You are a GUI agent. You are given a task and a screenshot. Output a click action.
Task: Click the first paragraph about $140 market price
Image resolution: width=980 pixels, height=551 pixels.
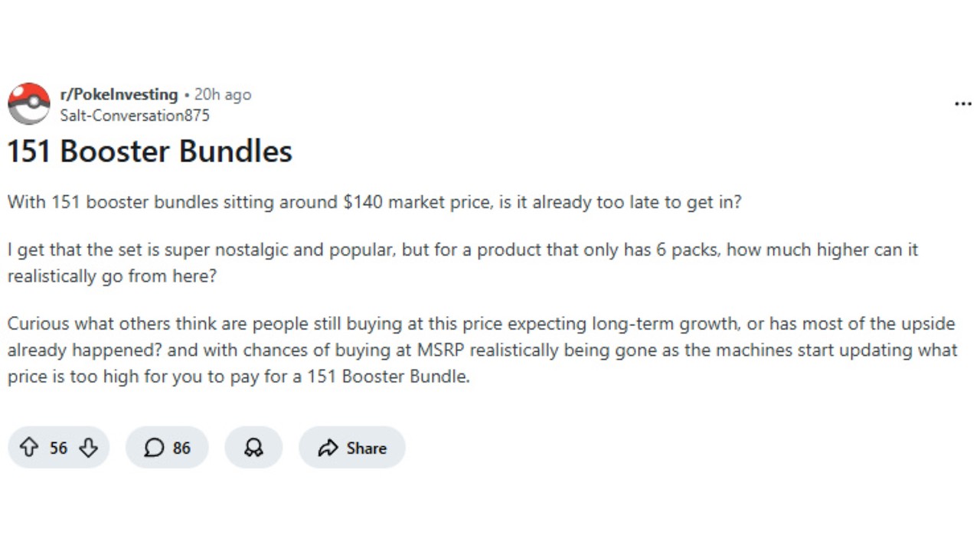coord(374,203)
